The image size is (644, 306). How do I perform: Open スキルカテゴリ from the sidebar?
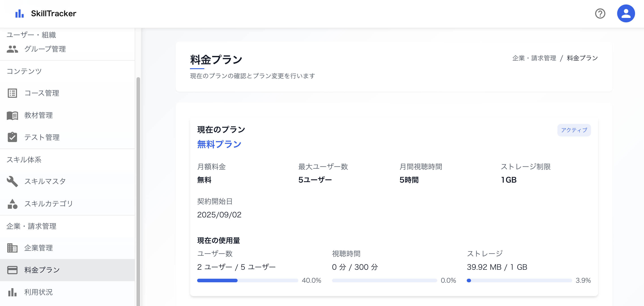tap(49, 204)
